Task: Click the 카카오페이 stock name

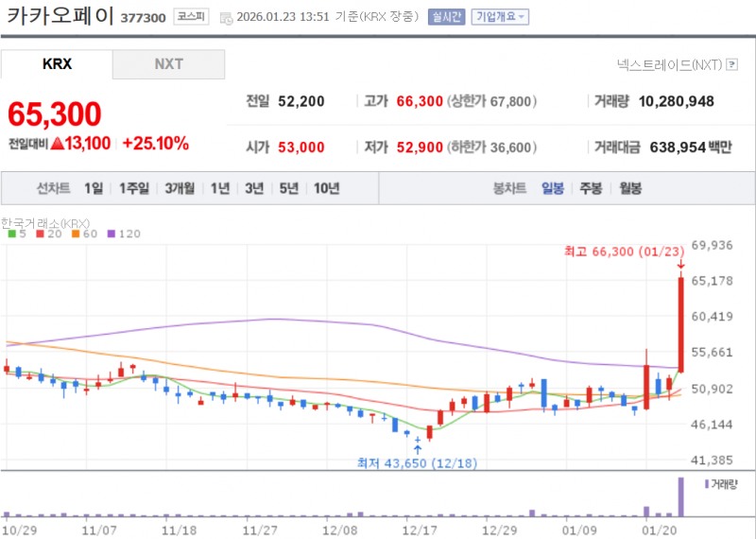Action: 60,16
